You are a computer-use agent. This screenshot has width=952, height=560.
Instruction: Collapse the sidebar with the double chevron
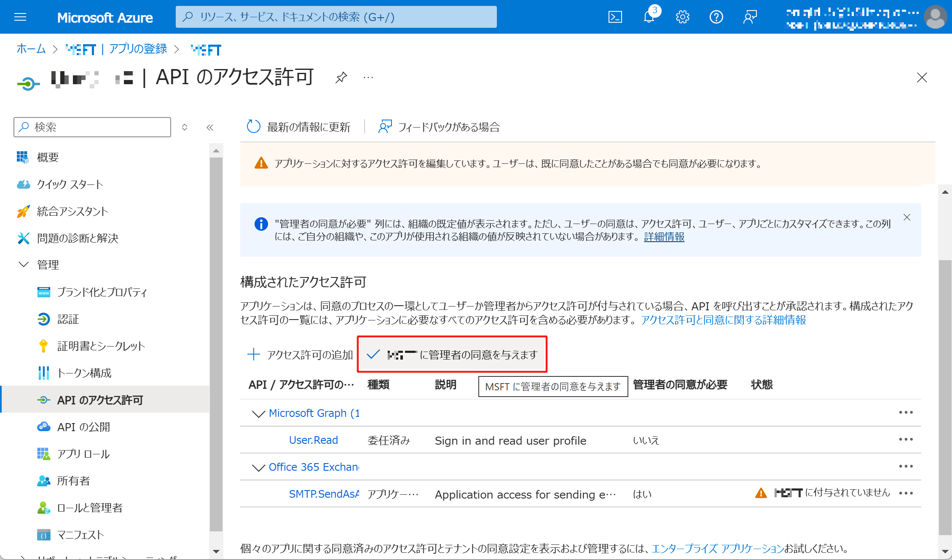[210, 127]
